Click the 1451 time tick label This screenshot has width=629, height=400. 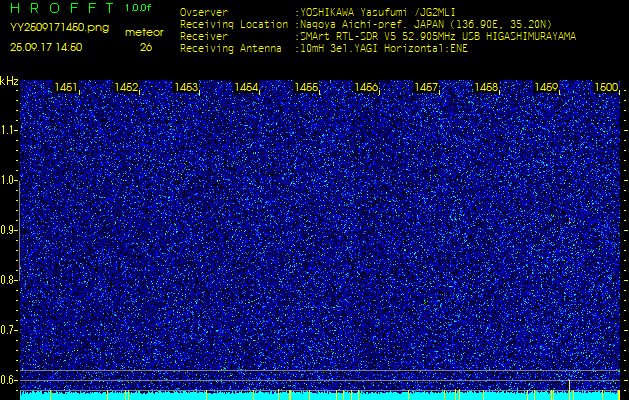pyautogui.click(x=66, y=87)
